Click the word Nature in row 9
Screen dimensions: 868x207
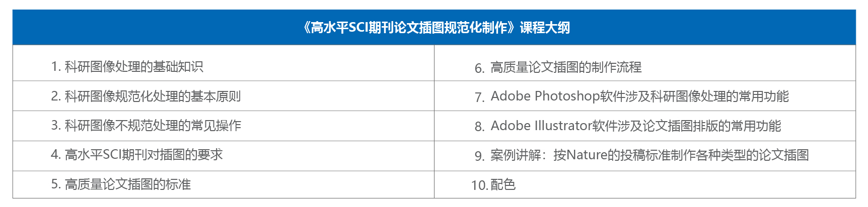587,155
